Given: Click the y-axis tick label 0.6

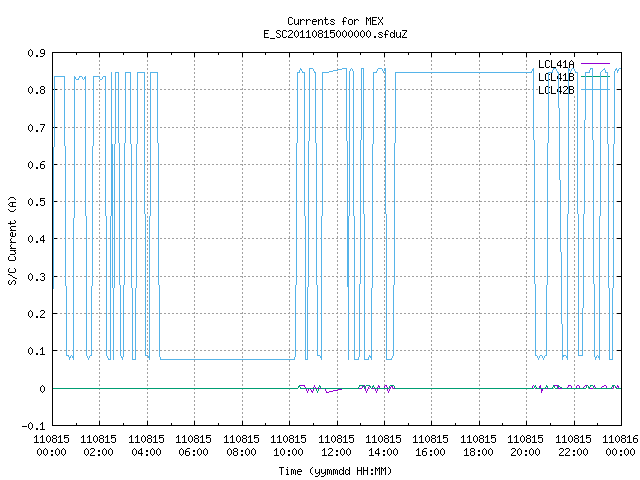Looking at the screenshot, I should tap(36, 165).
